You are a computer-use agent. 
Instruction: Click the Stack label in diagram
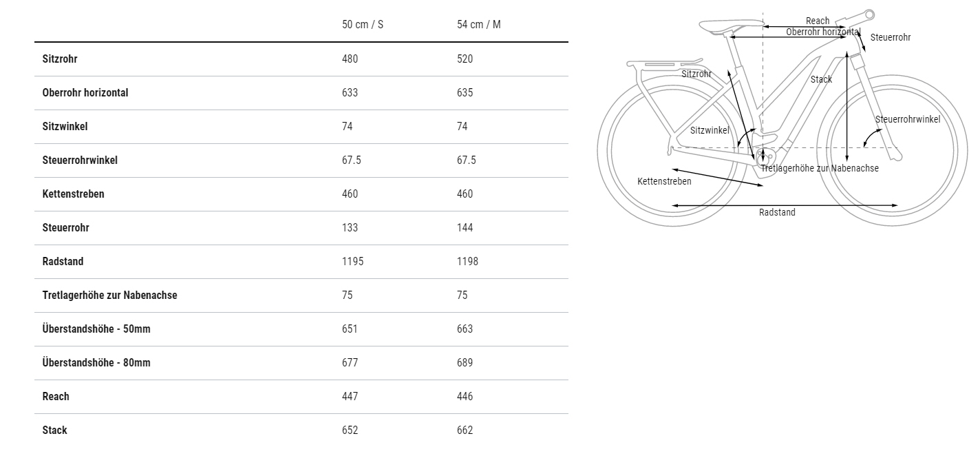coord(821,79)
